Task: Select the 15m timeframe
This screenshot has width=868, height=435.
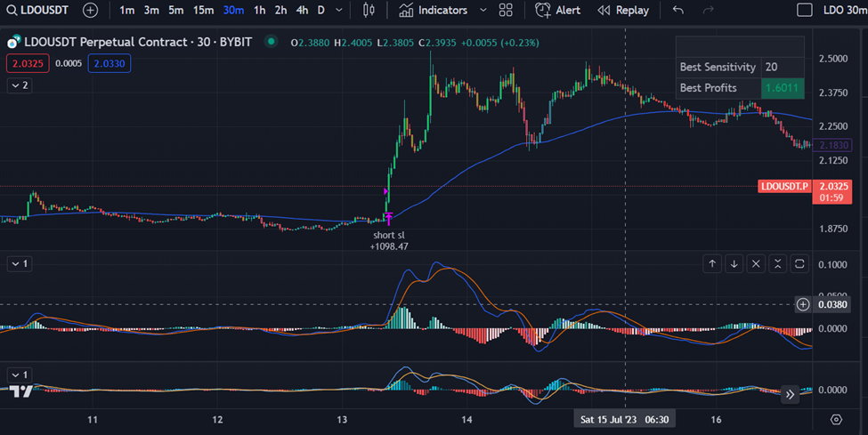Action: pyautogui.click(x=204, y=11)
